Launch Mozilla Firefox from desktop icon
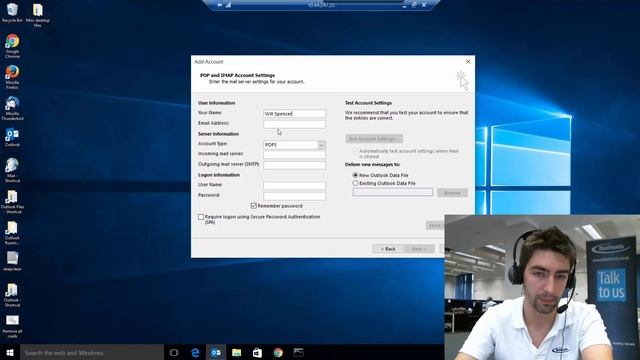Viewport: 640px width, 360px height. click(12, 77)
